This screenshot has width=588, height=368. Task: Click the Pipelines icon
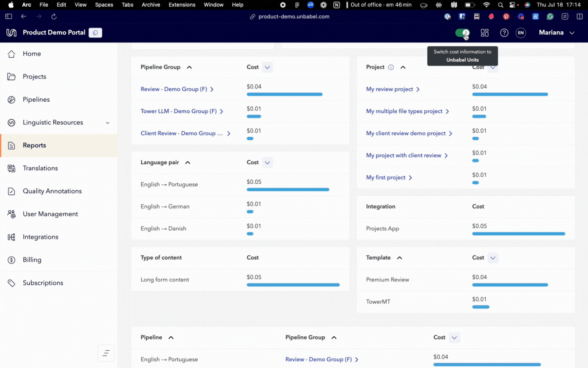click(x=11, y=99)
